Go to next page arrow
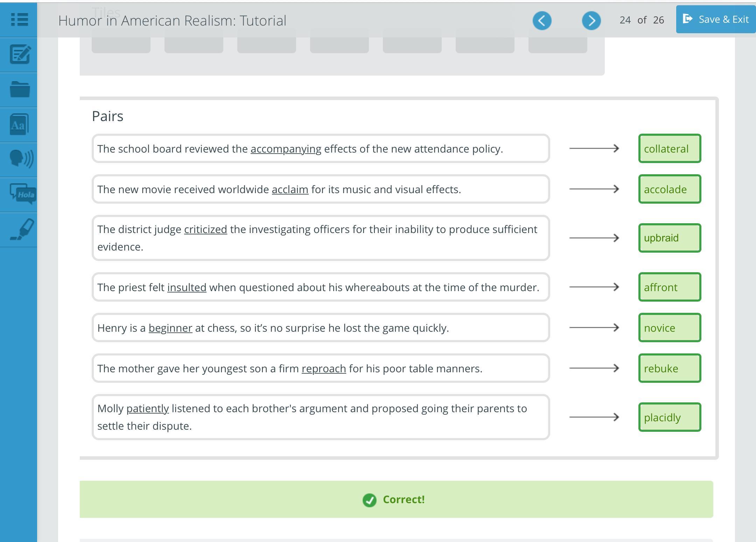Viewport: 756px width, 542px height. 591,21
